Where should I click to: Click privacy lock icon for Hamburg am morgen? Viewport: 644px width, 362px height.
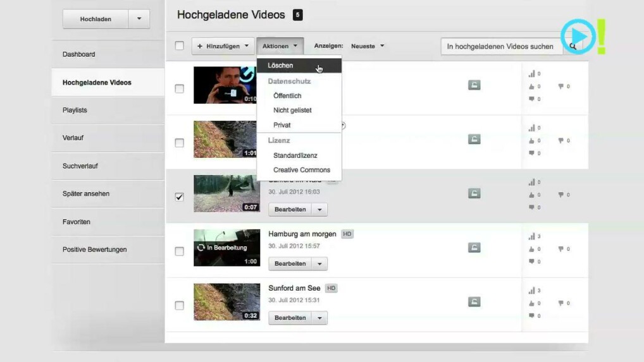pos(474,248)
